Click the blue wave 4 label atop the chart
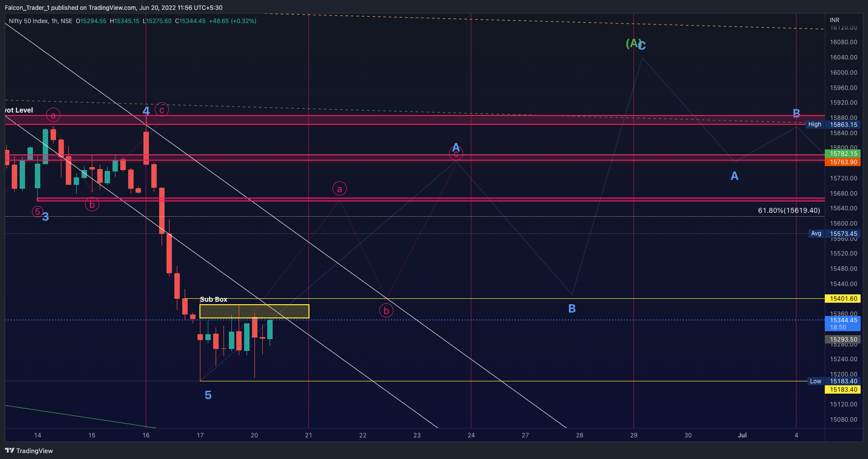868x459 pixels. click(x=146, y=111)
